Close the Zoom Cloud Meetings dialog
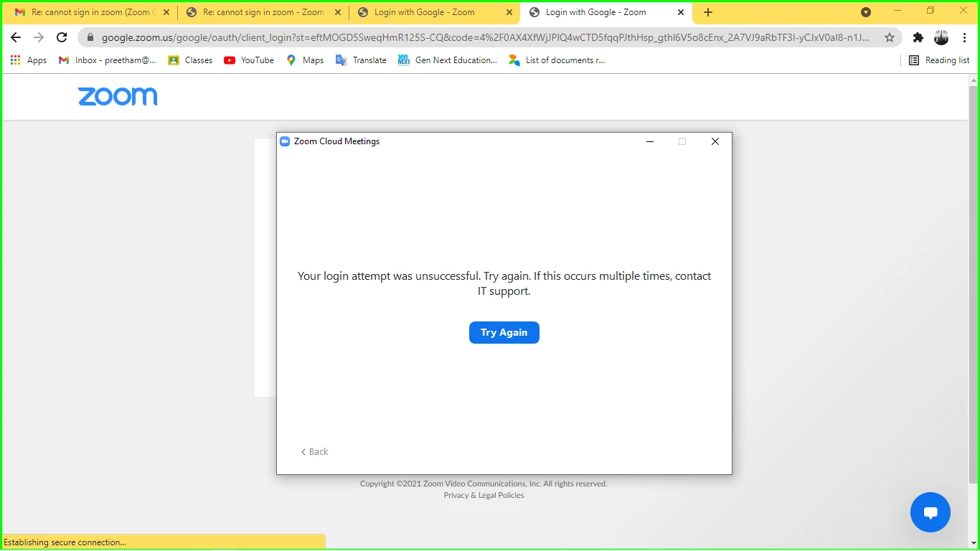This screenshot has width=980, height=551. point(715,141)
